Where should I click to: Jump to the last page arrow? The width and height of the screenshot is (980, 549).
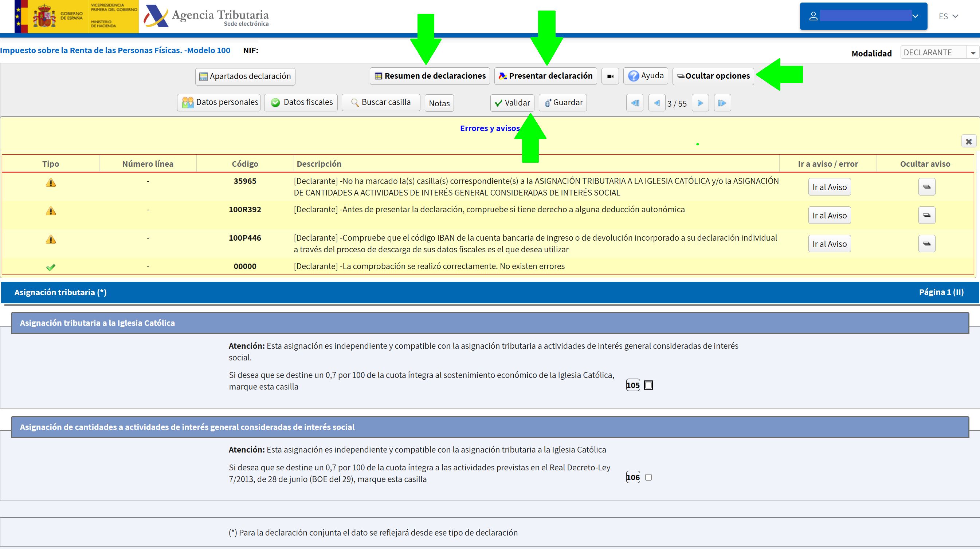coord(722,102)
